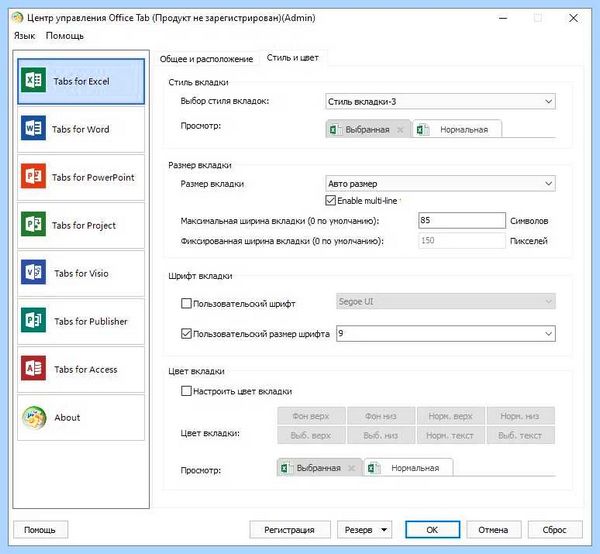
Task: Uncheck Пользовательский размер шрифта checkbox
Action: coord(186,334)
